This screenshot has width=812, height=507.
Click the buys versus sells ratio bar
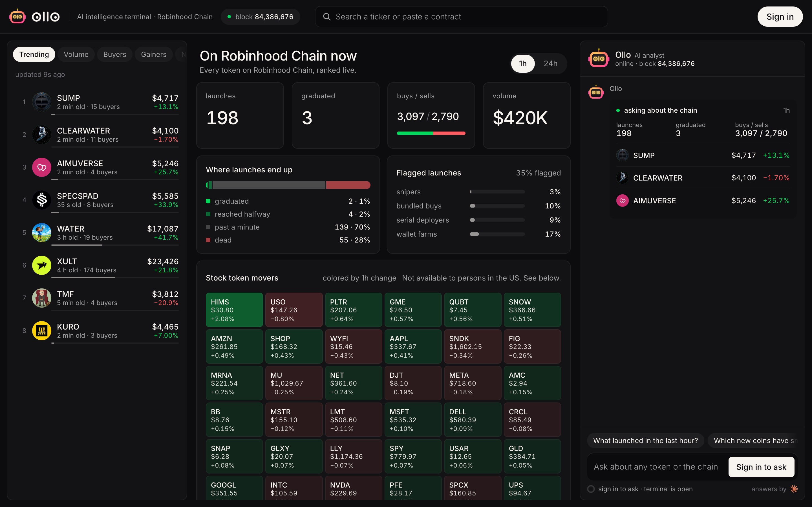coord(431,133)
